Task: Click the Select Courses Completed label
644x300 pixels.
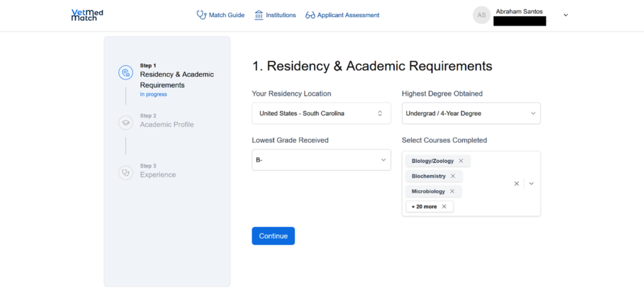Action: point(445,140)
